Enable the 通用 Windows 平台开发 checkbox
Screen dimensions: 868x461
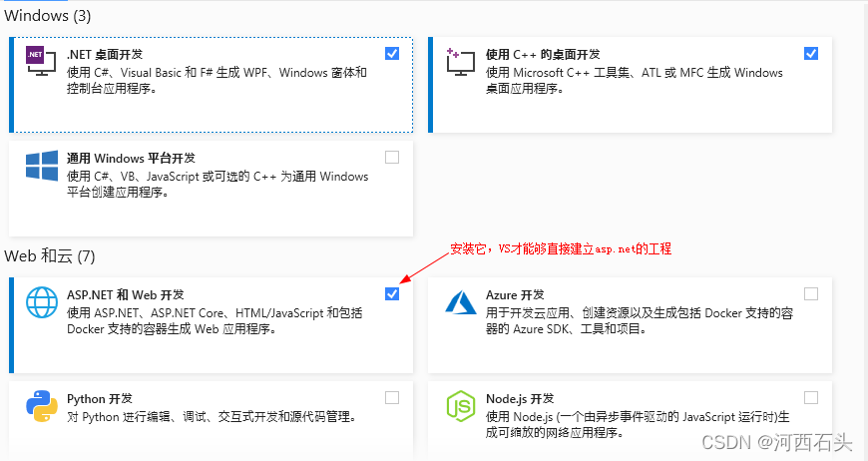point(392,158)
